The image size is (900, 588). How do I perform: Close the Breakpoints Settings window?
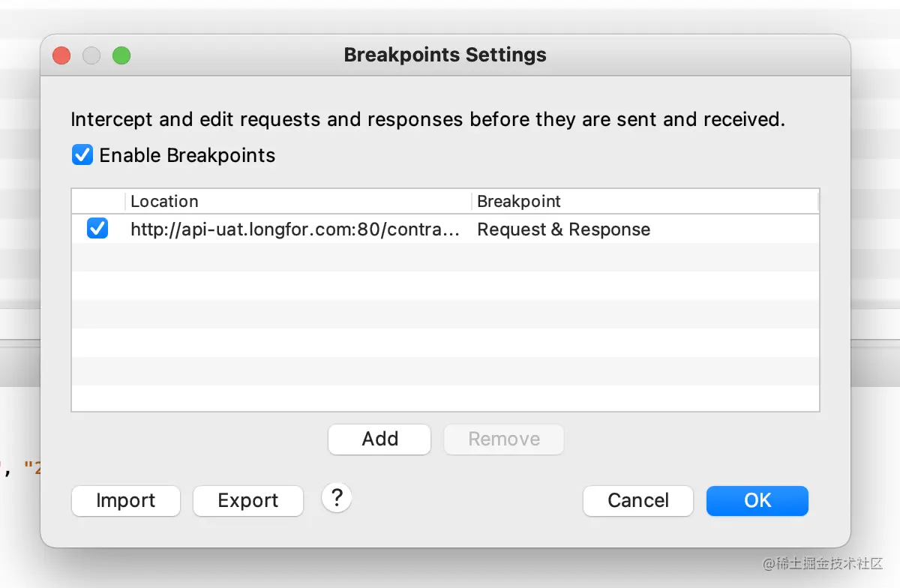pos(61,55)
